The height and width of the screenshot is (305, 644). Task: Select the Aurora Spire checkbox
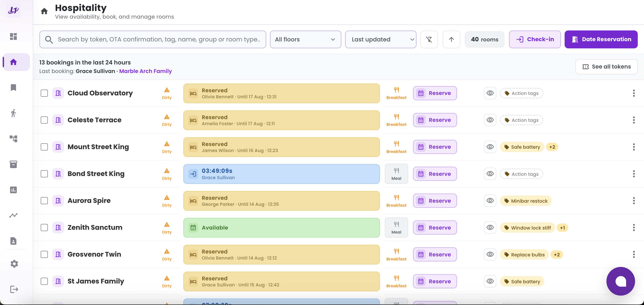[44, 201]
